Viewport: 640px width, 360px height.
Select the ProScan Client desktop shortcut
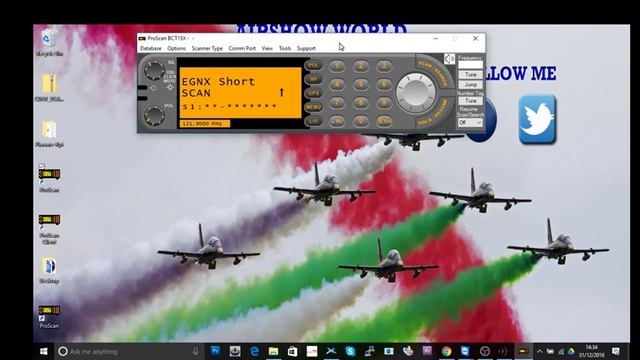49,229
